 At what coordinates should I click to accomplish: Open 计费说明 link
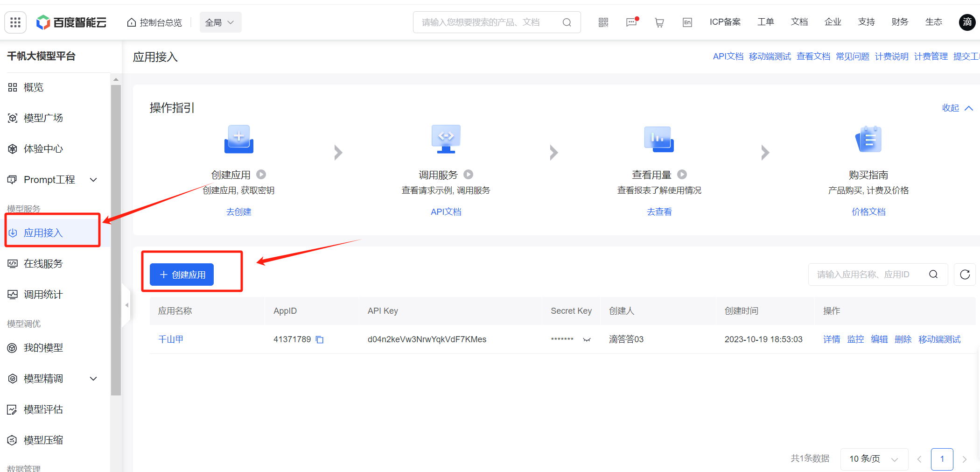click(x=892, y=56)
